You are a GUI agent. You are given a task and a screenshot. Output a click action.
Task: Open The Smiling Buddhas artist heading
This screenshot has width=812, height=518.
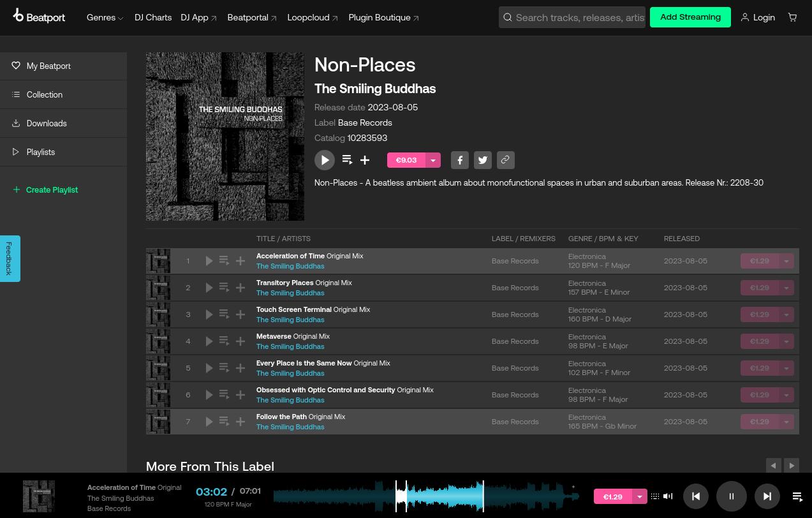(x=375, y=89)
